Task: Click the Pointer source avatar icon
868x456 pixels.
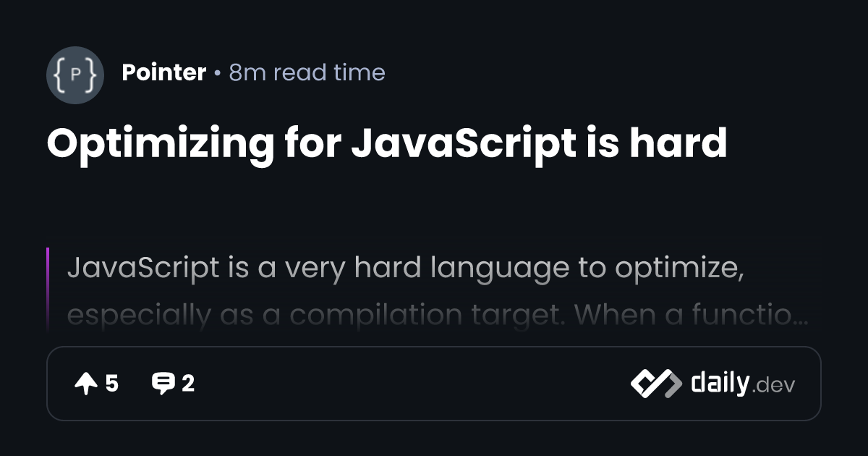Action: [75, 75]
